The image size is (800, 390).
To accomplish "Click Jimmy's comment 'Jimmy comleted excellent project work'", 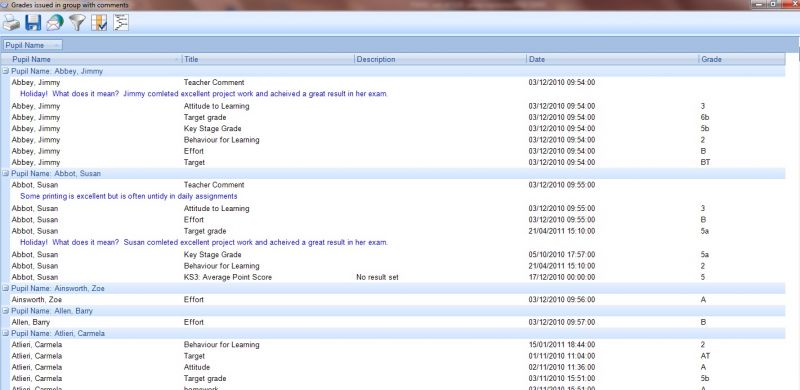I will (x=204, y=94).
